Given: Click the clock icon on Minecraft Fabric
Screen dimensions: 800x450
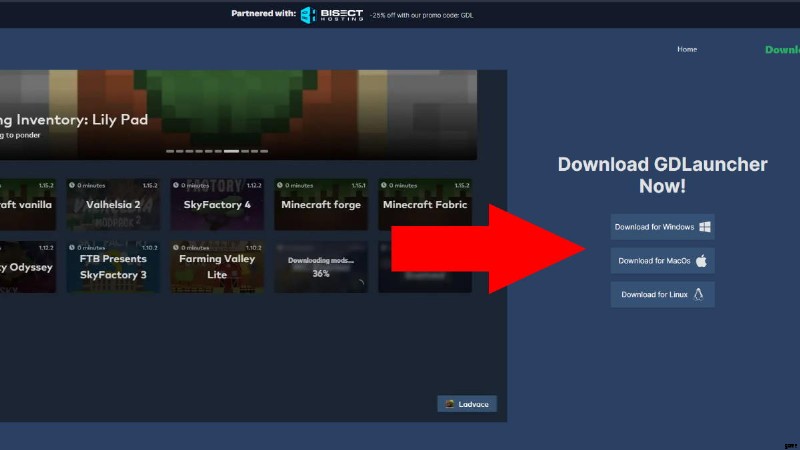Looking at the screenshot, I should 384,185.
